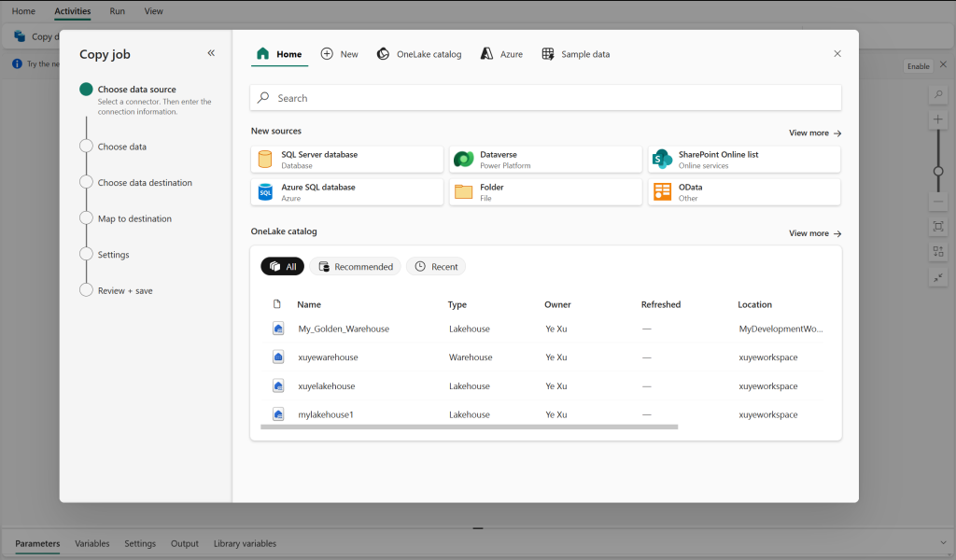Adjust the canvas zoom slider handle
The width and height of the screenshot is (956, 560).
coord(938,171)
